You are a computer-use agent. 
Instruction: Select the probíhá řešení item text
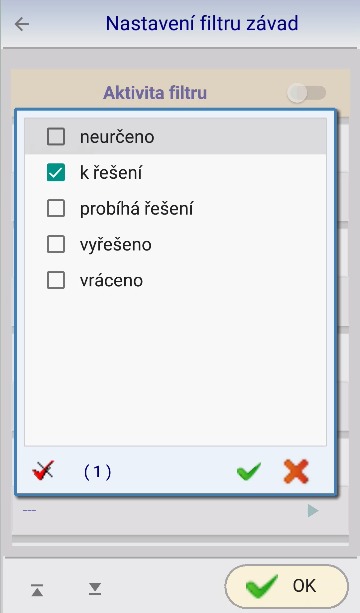tap(136, 209)
